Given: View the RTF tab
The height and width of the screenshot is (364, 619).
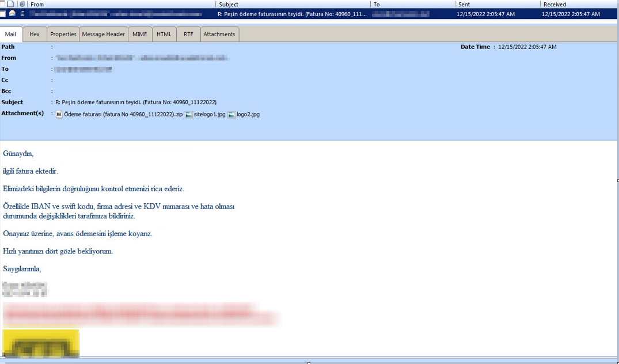Looking at the screenshot, I should [x=188, y=35].
